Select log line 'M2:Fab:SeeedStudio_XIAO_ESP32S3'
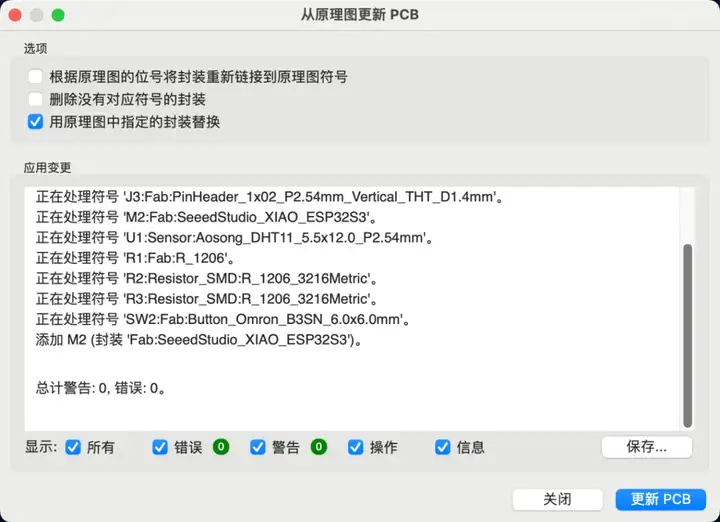720x522 pixels. click(206, 217)
